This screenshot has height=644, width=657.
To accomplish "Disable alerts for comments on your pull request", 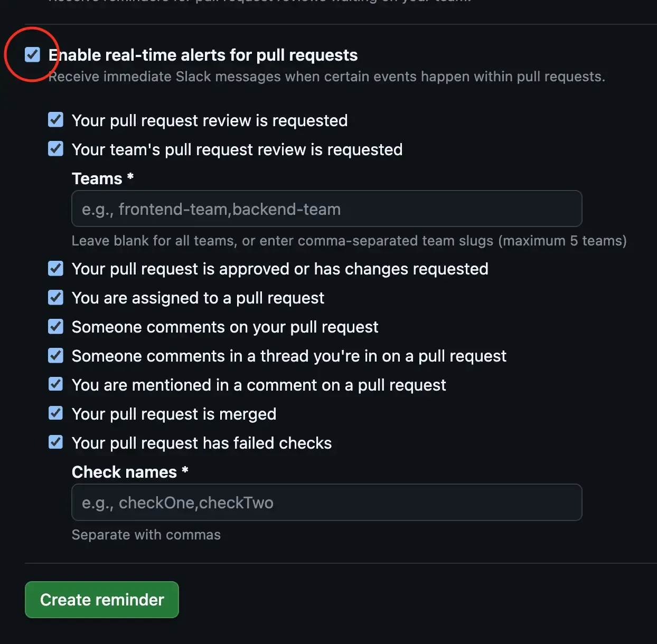I will pos(55,326).
